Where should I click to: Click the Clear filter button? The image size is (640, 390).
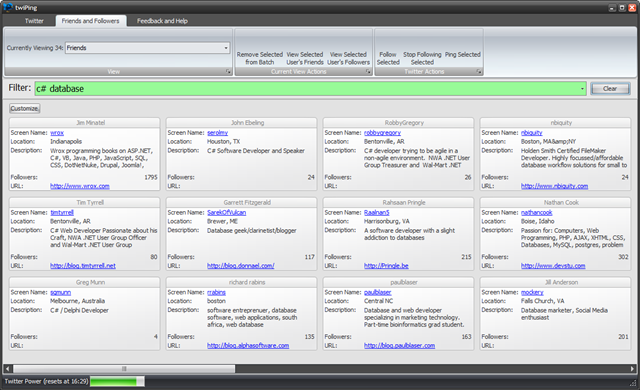[x=610, y=89]
